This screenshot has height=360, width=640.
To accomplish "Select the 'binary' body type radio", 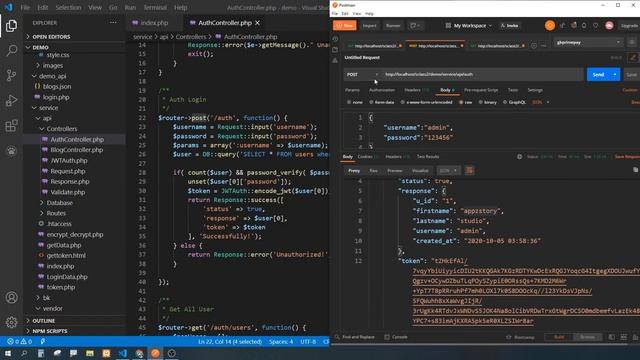I will (480, 102).
